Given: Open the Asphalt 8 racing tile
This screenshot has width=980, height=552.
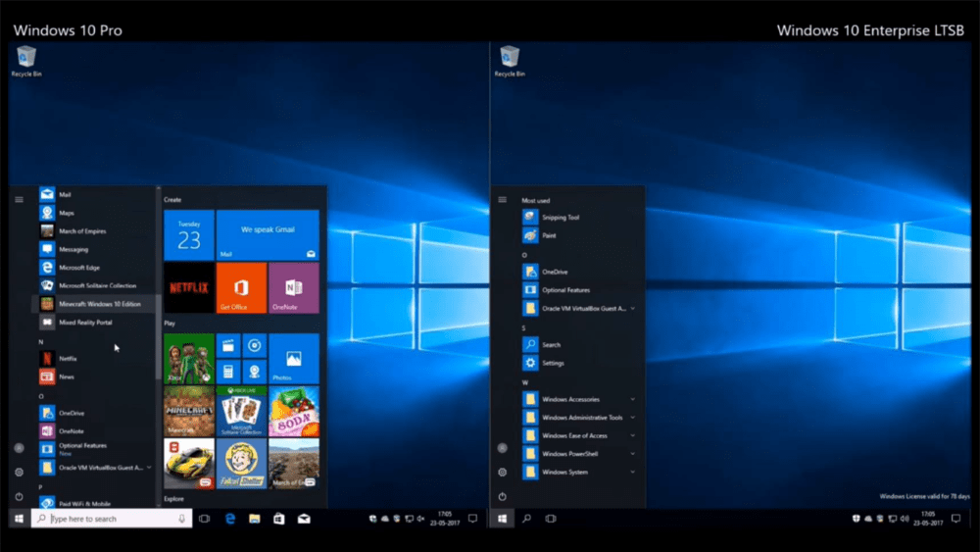Looking at the screenshot, I should pos(189,464).
